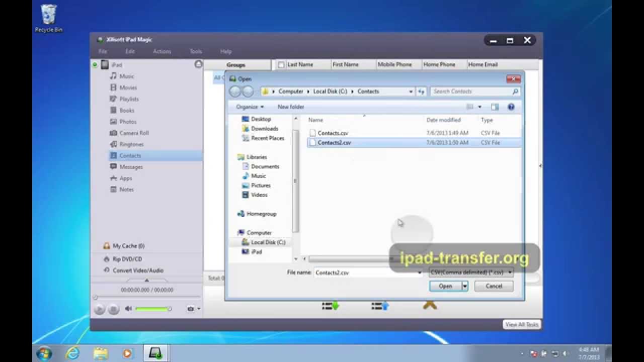Click the Cancel button
Screen dimensions: 644x362
tap(494, 286)
